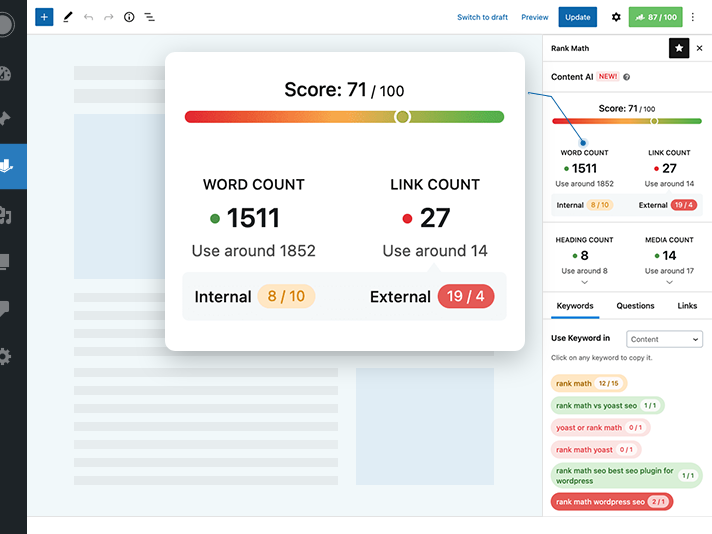Click the Preview link
The image size is (712, 534).
(x=534, y=17)
